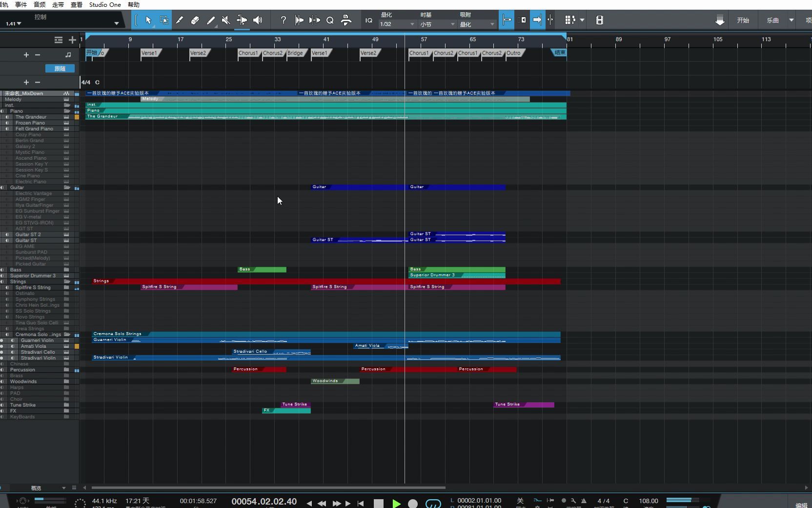Toggle the loop button in transport
This screenshot has width=812, height=508.
[433, 503]
